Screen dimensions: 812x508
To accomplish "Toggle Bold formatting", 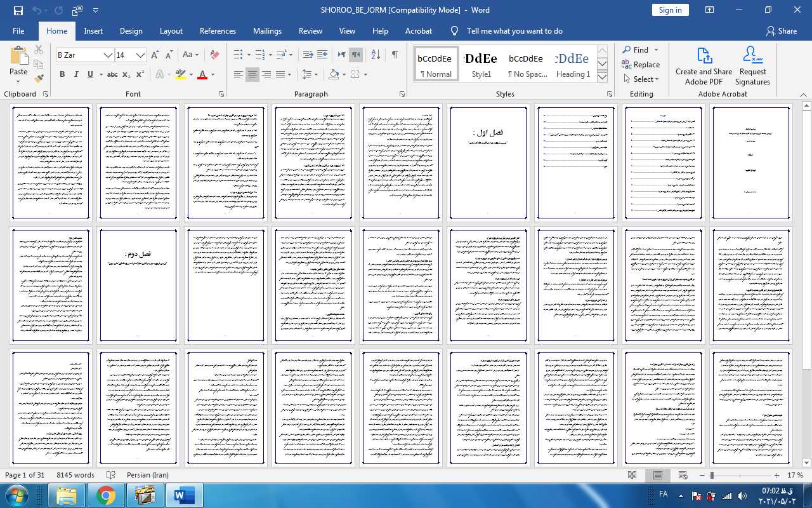I will pos(62,74).
